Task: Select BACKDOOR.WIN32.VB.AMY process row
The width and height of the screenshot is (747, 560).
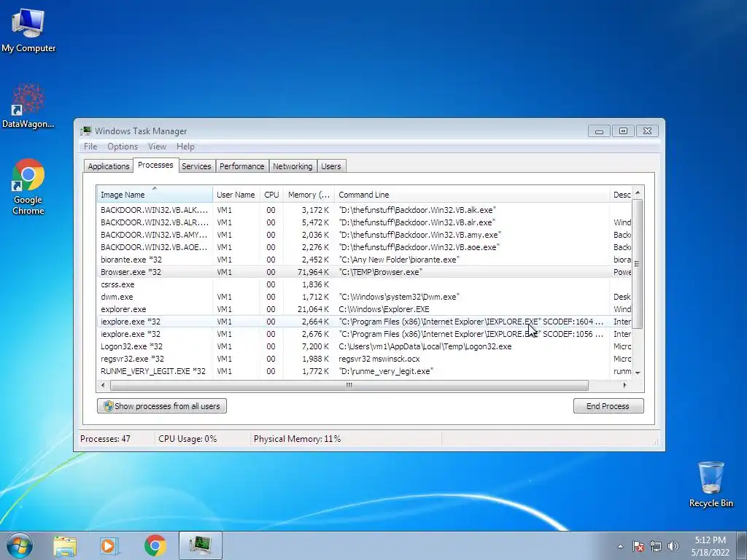Action: point(364,234)
